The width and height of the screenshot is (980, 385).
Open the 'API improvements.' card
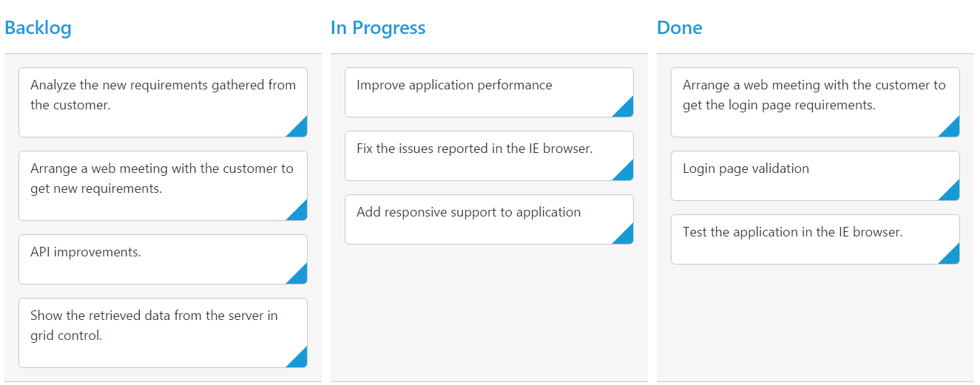[x=148, y=259]
